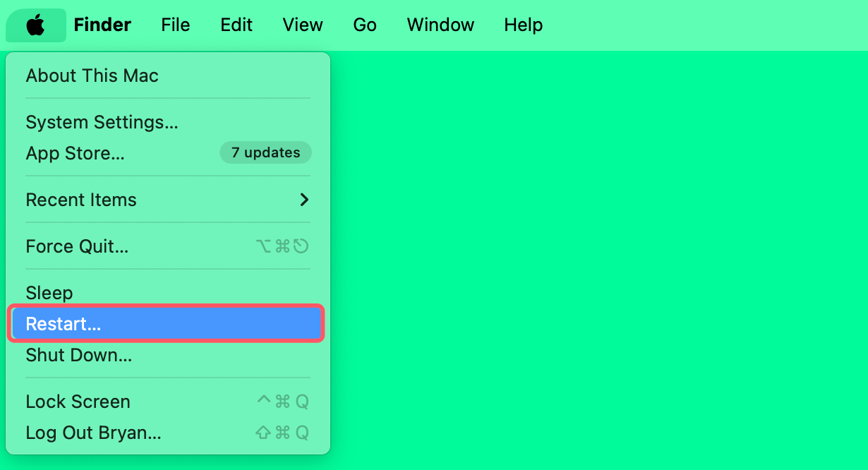Log Out Bryan from the menu

point(93,433)
